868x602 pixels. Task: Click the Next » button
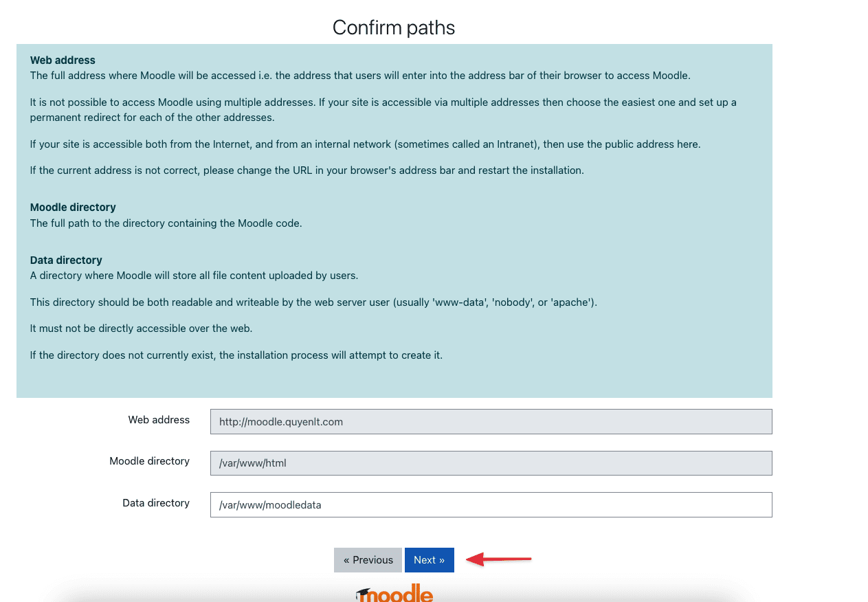pyautogui.click(x=429, y=560)
